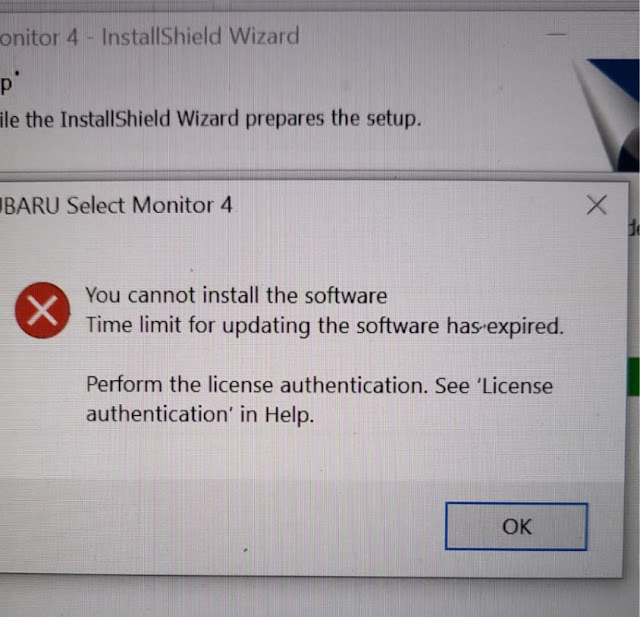Screen dimensions: 640x617
Task: Click the blank dialog area under the title
Action: 310,253
